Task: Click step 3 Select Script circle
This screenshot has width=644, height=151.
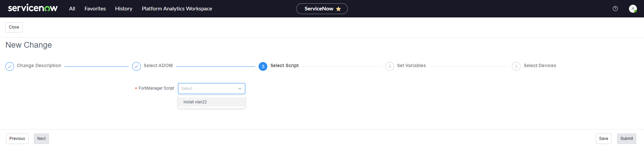Action: click(x=263, y=66)
